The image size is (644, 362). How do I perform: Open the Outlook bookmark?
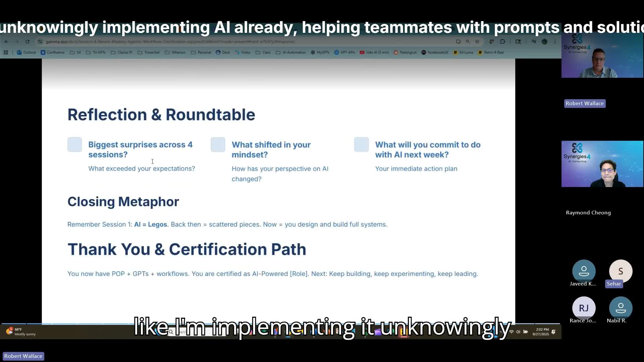click(26, 52)
